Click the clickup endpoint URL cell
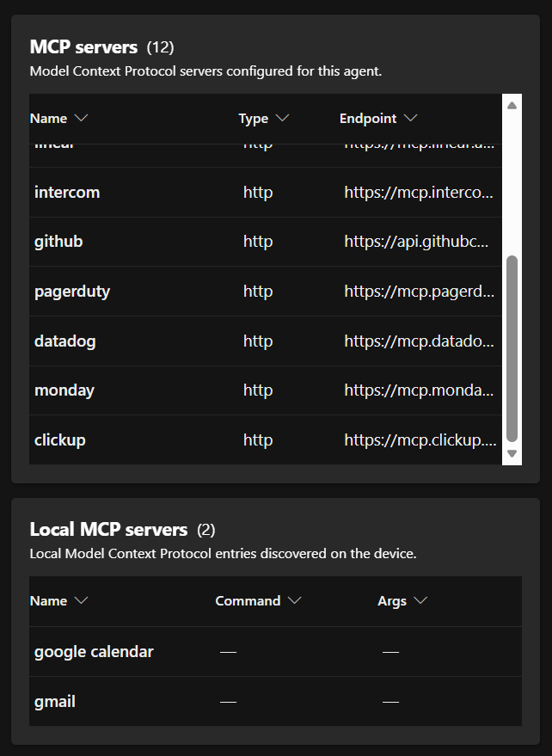Viewport: 552px width, 756px height. [x=420, y=439]
